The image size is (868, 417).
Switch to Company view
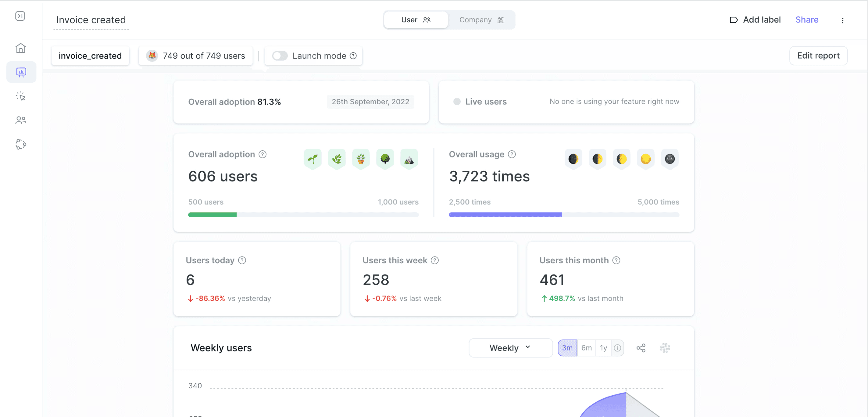[481, 20]
